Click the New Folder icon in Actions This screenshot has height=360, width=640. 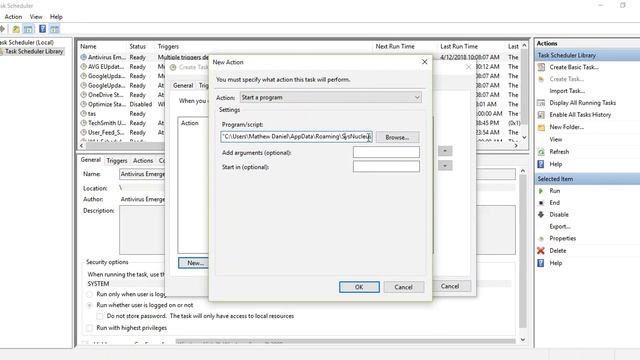pyautogui.click(x=541, y=127)
